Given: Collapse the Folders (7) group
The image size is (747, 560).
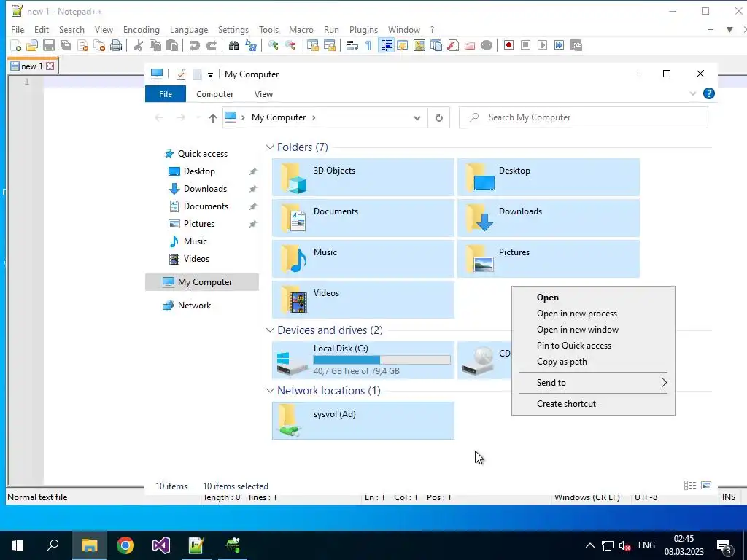Looking at the screenshot, I should [x=270, y=147].
